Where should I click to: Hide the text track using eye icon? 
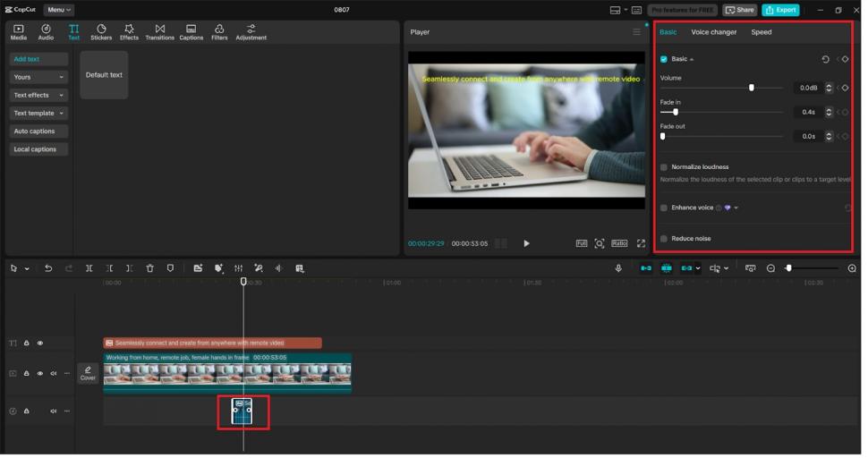click(39, 343)
